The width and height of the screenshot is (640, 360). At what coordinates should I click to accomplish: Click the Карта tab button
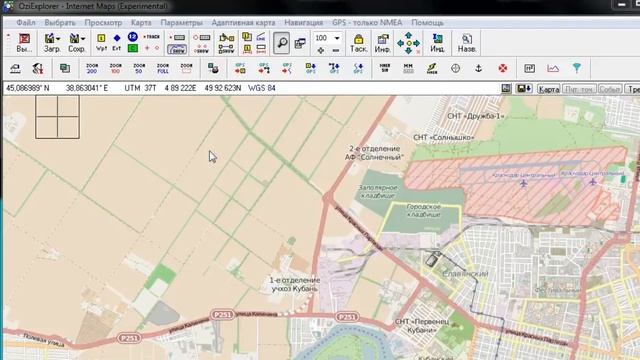point(548,89)
